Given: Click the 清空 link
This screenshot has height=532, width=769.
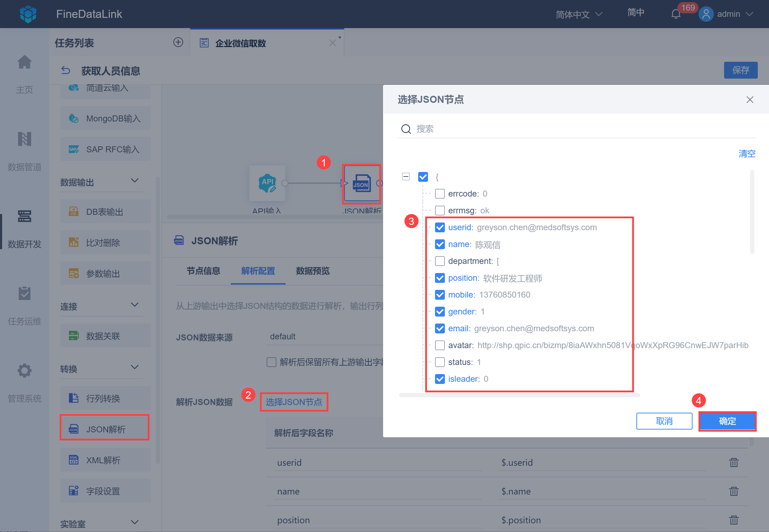Looking at the screenshot, I should (747, 154).
